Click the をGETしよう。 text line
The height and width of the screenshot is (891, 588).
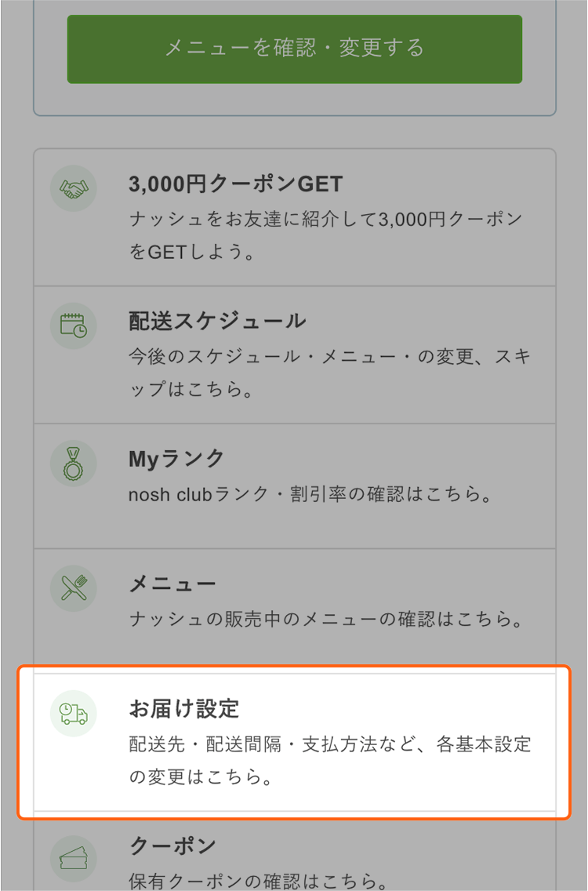192,252
